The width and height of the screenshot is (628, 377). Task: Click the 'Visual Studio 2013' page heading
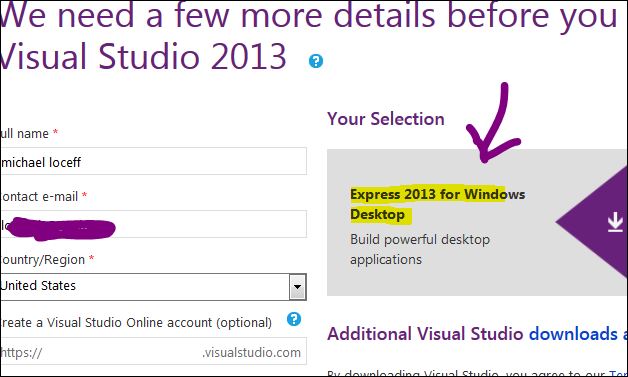pyautogui.click(x=143, y=56)
